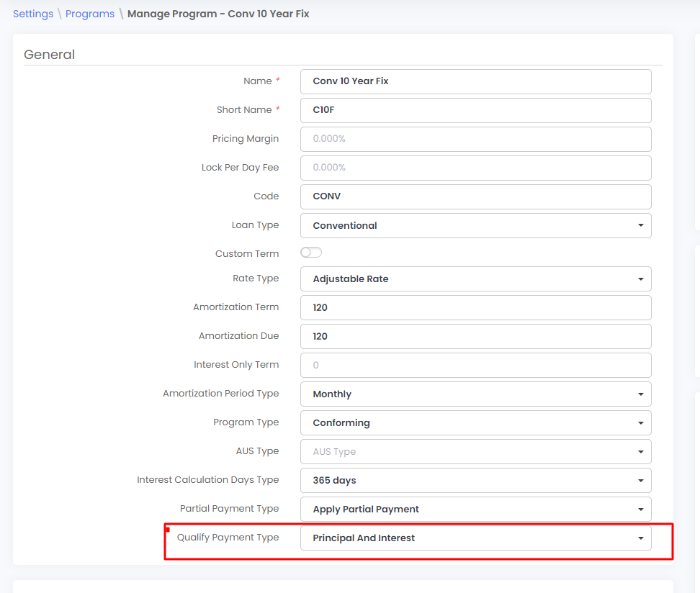Open Qualify Payment Type dropdown
This screenshot has width=700, height=593.
475,538
